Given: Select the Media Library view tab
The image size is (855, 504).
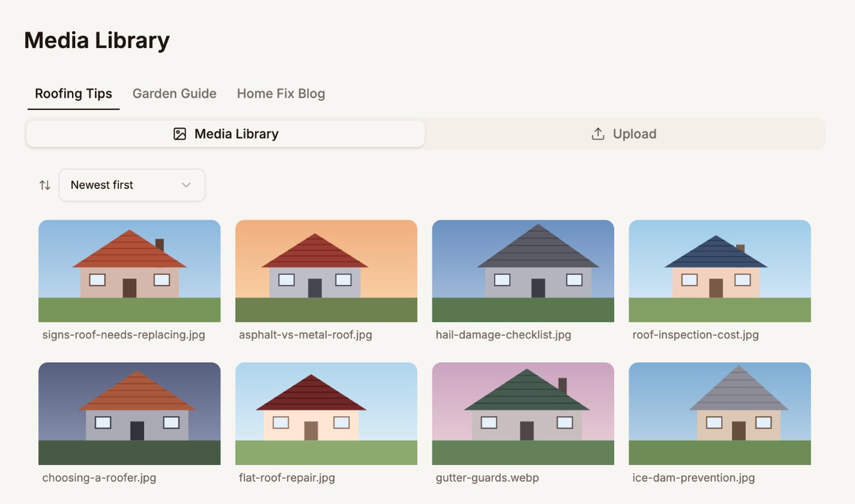Looking at the screenshot, I should tap(225, 134).
